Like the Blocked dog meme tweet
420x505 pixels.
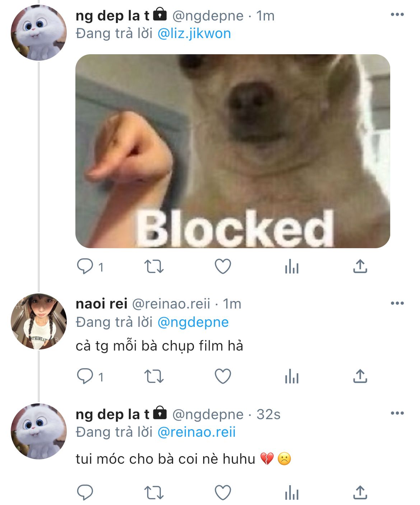pos(223,267)
